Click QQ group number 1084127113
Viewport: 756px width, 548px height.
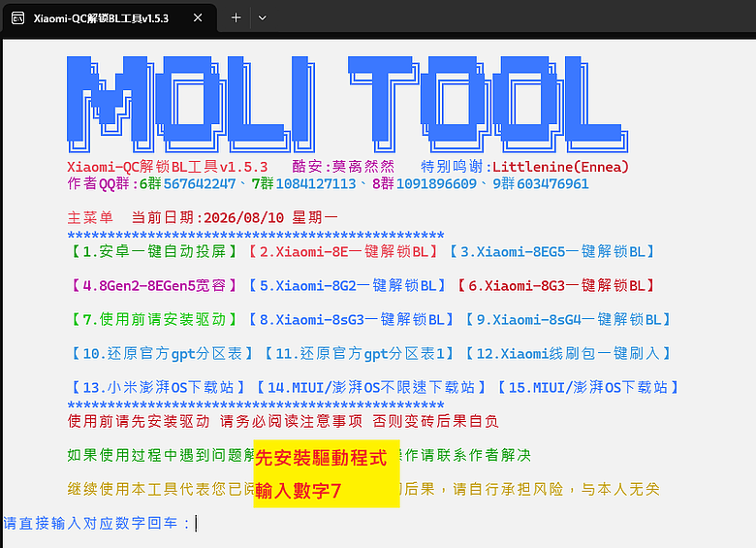tap(316, 183)
